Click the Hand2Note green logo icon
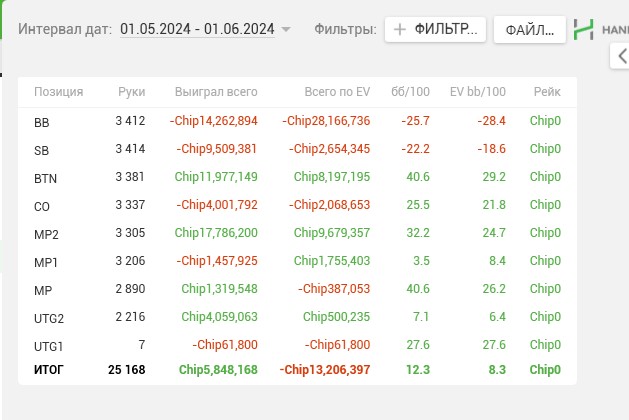 pyautogui.click(x=583, y=30)
